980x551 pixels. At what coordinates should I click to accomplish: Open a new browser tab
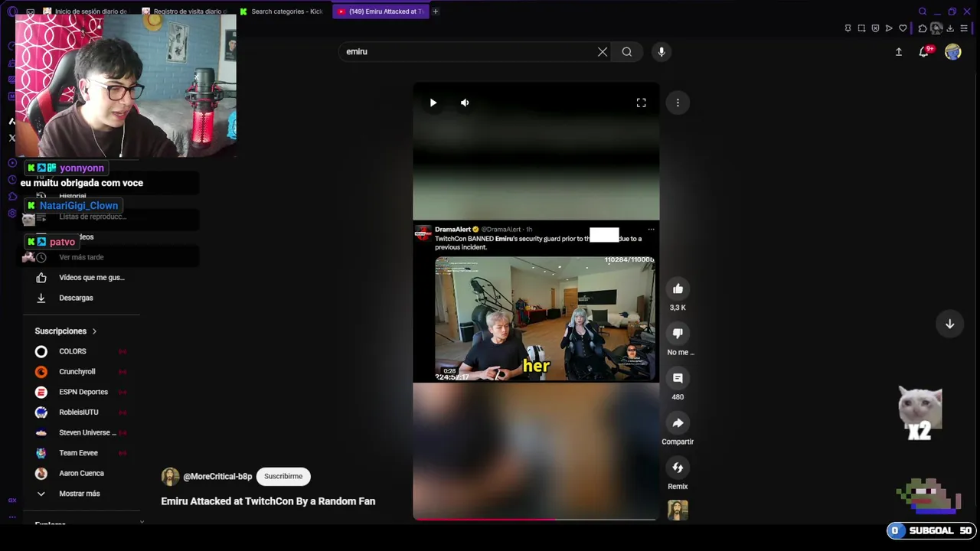[436, 11]
